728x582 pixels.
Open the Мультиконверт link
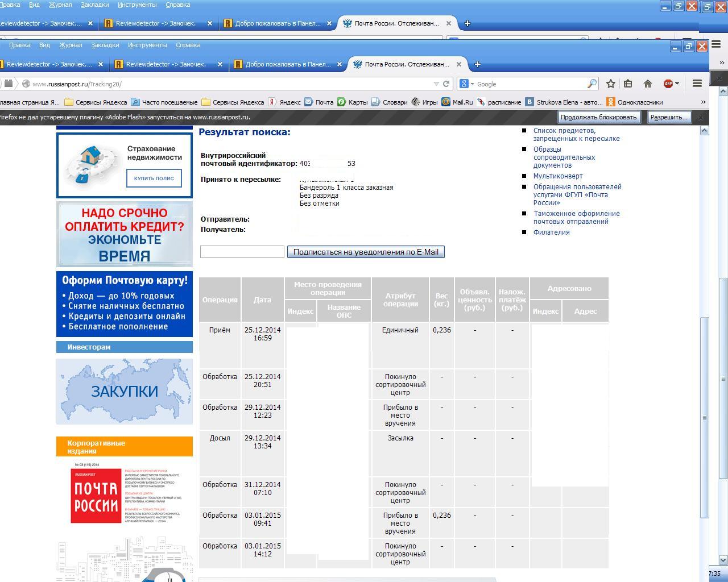[x=557, y=176]
